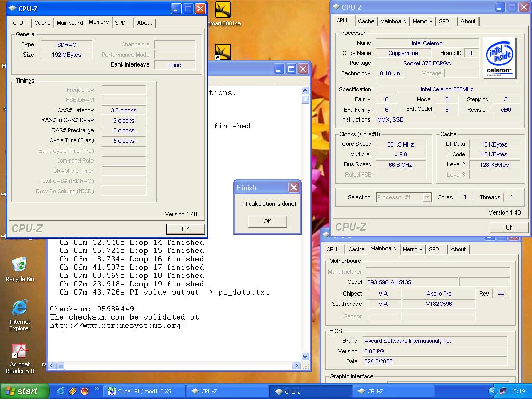
Task: Click Multiplier value x 9.0
Action: (401, 154)
